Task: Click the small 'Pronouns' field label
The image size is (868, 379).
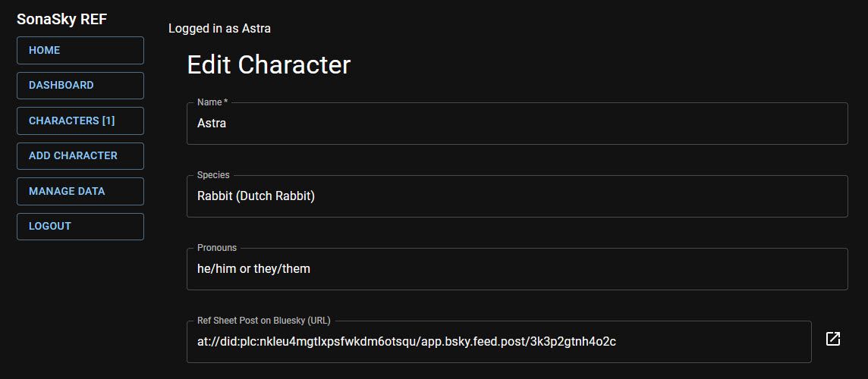Action: [x=217, y=248]
